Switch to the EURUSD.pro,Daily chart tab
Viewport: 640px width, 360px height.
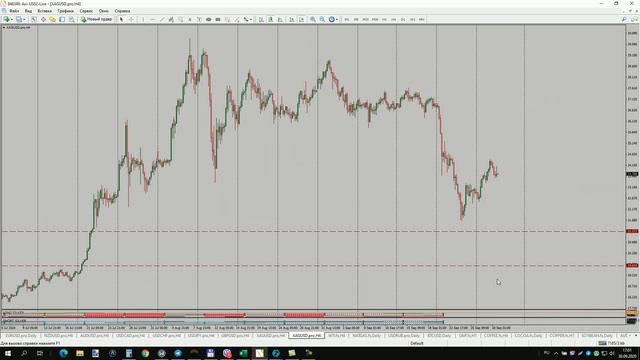[x=21, y=336]
